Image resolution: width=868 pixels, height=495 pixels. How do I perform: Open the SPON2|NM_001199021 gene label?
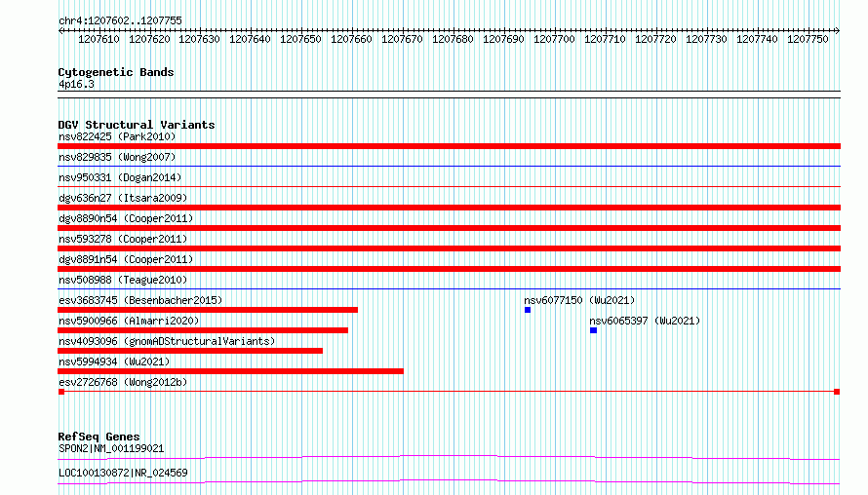click(x=111, y=448)
